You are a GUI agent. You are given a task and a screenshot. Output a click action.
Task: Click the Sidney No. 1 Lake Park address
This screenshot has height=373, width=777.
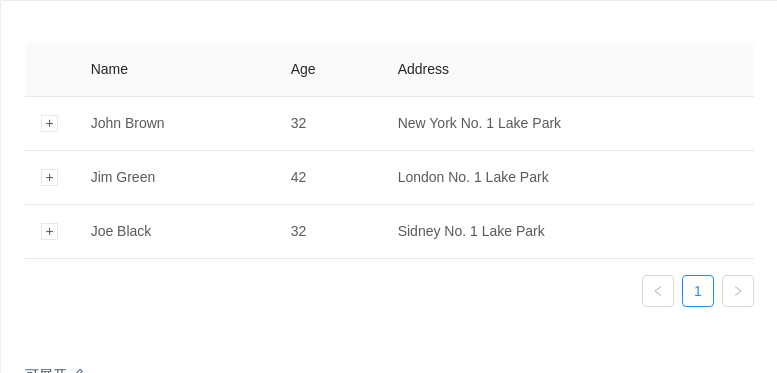(471, 231)
